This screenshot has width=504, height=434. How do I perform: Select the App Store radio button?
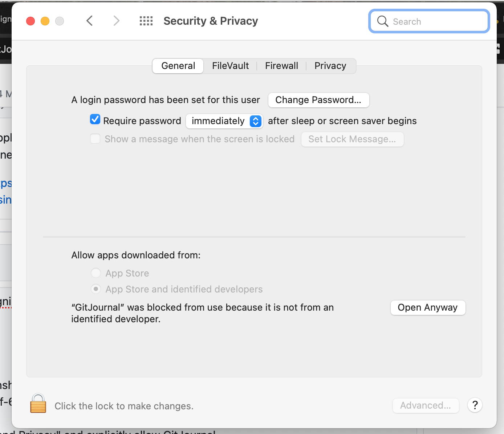(x=95, y=273)
